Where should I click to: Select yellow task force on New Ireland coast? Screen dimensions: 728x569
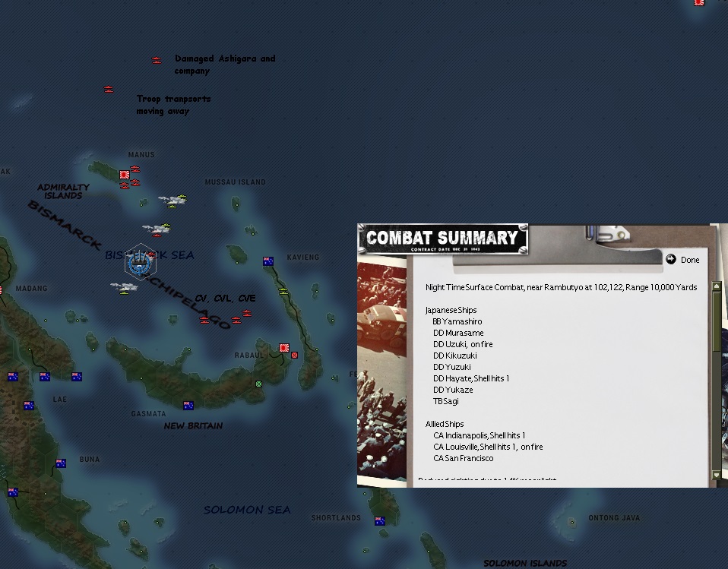click(283, 292)
